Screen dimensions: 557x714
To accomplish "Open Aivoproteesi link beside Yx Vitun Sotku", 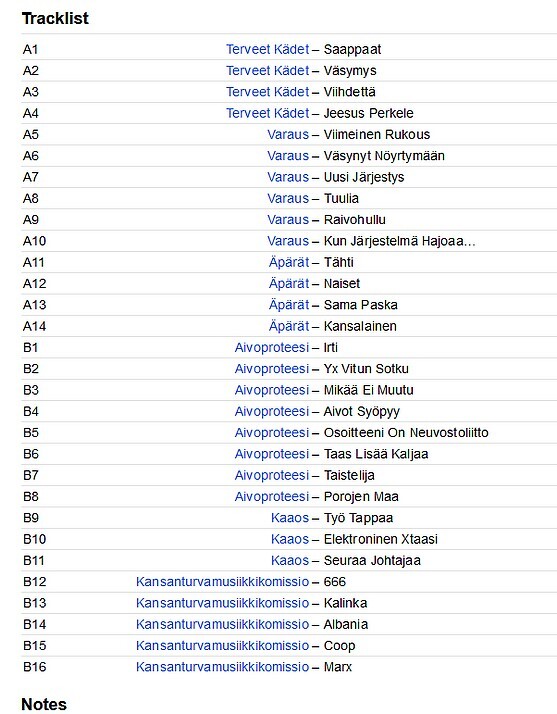I will coord(272,369).
